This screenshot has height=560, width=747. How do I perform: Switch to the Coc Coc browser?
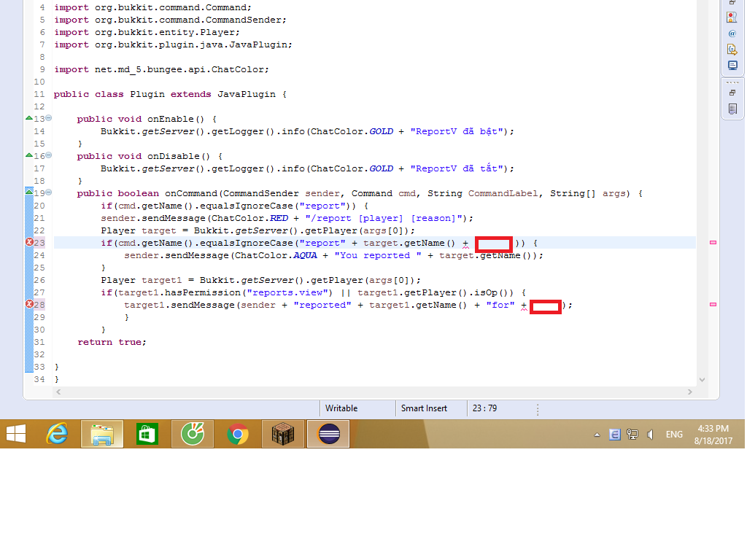click(x=193, y=435)
